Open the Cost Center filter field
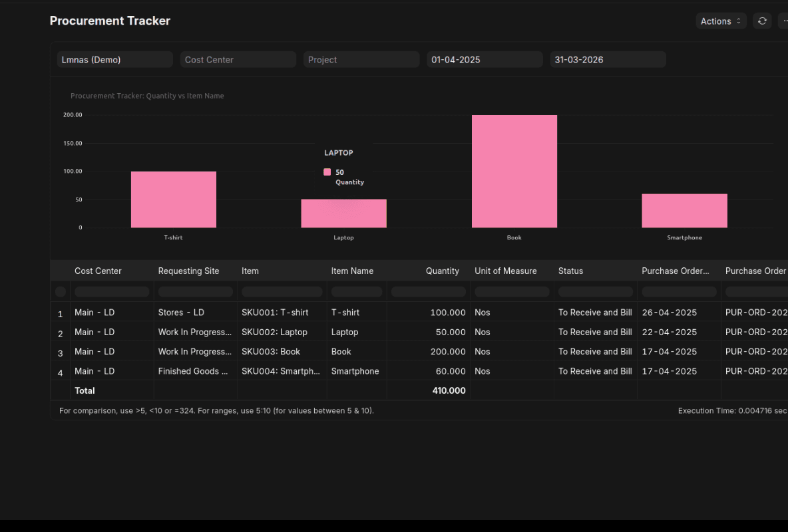Image resolution: width=788 pixels, height=532 pixels. pos(238,59)
